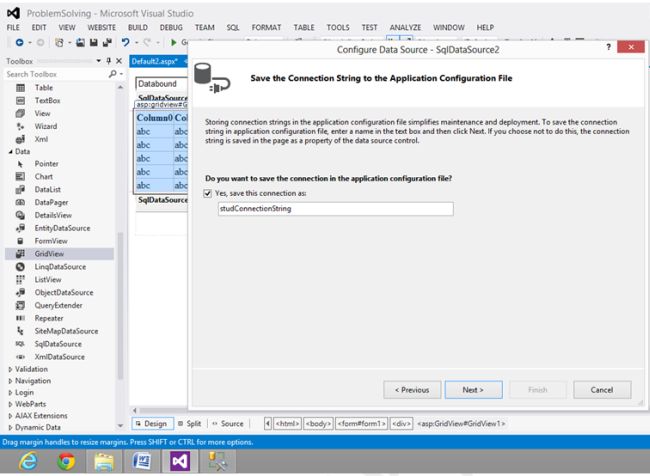650x476 pixels.
Task: Select the XmlDataSource control icon
Action: 20,357
